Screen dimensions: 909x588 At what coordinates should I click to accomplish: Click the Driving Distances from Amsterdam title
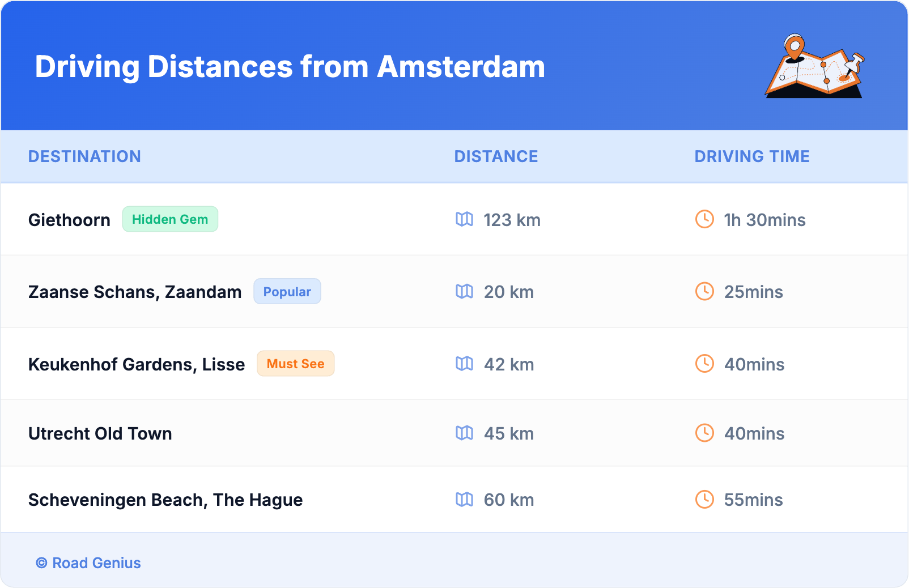(x=290, y=67)
